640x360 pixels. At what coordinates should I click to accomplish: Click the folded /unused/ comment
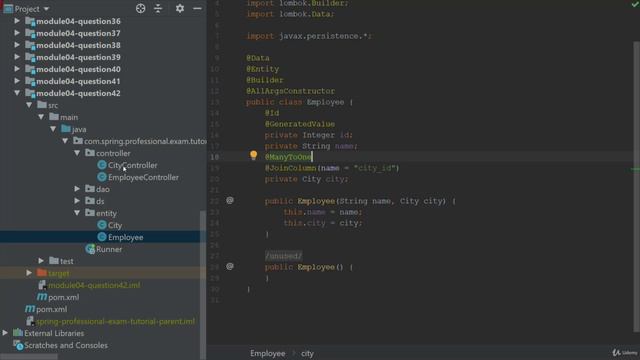(x=283, y=256)
